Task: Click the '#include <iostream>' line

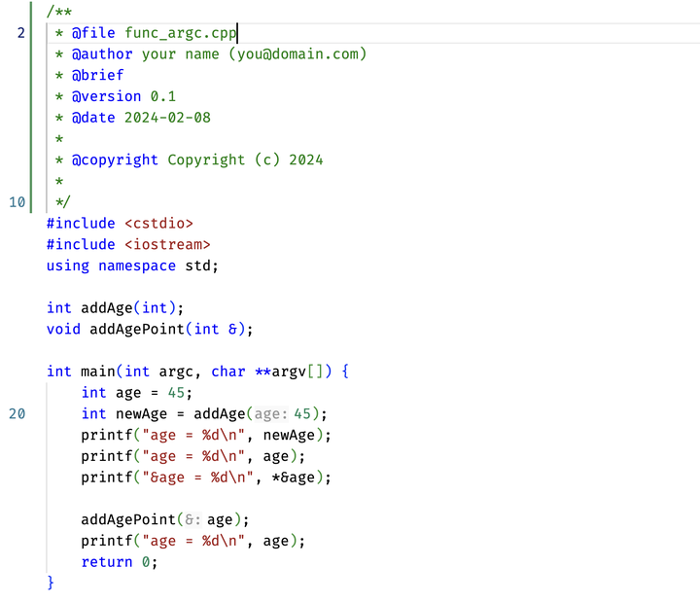Action: point(128,245)
